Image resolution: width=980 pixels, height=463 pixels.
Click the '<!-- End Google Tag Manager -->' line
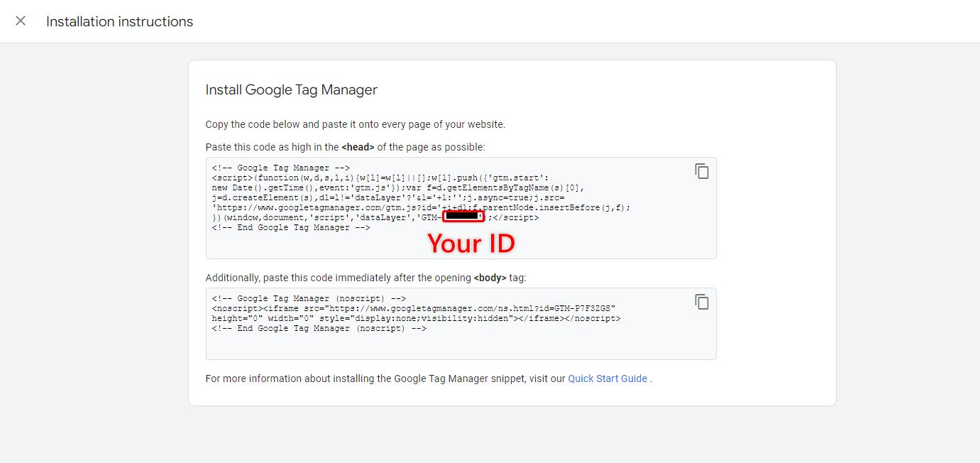[291, 228]
